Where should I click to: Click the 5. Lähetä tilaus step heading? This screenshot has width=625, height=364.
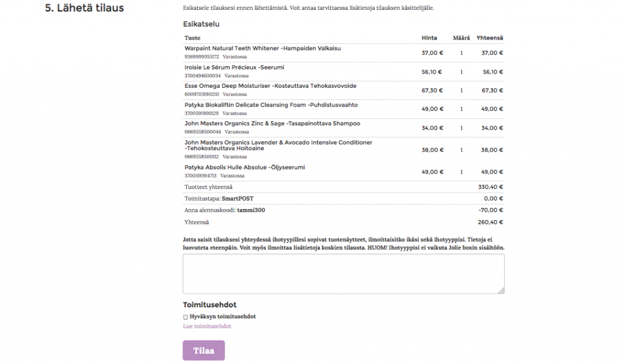pyautogui.click(x=85, y=8)
